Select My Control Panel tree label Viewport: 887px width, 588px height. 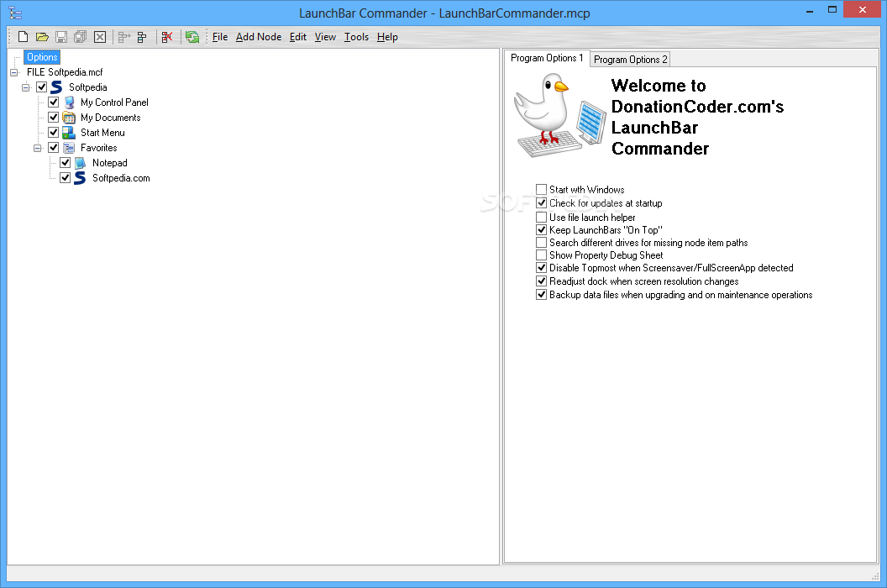[114, 102]
